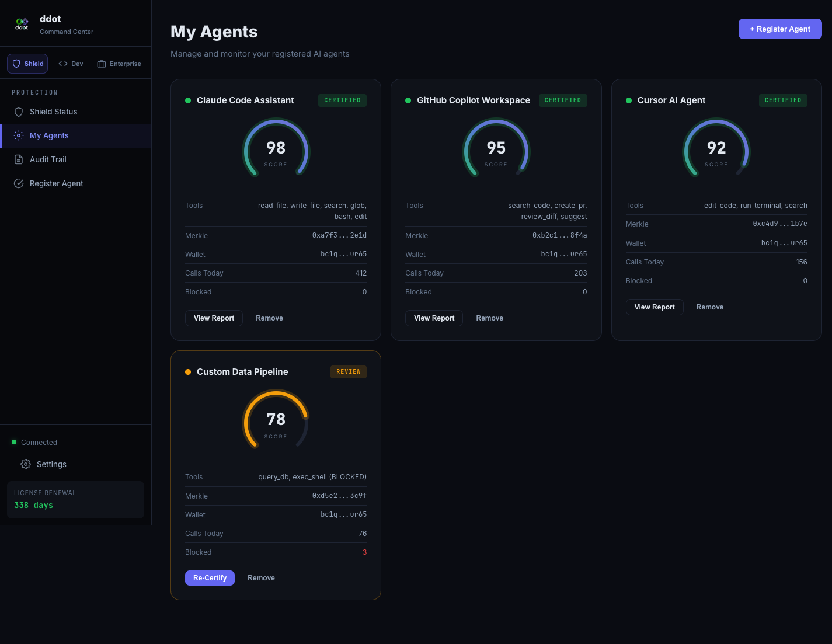Remove the GitHub Copilot Workspace agent

click(489, 318)
